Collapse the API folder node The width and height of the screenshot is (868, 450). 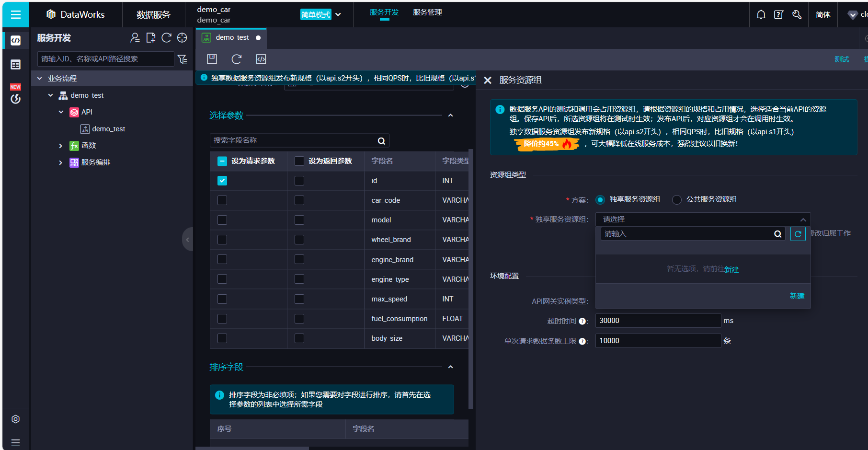coord(61,112)
